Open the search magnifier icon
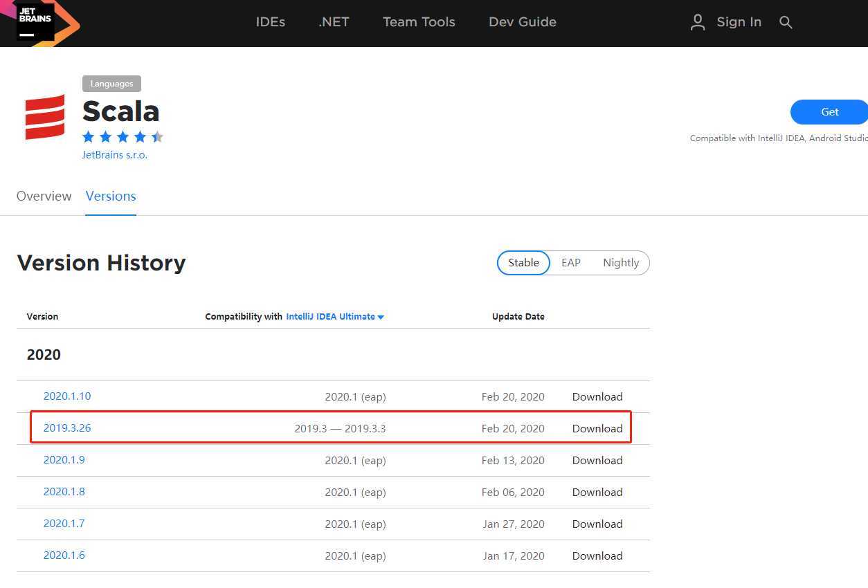 click(786, 22)
